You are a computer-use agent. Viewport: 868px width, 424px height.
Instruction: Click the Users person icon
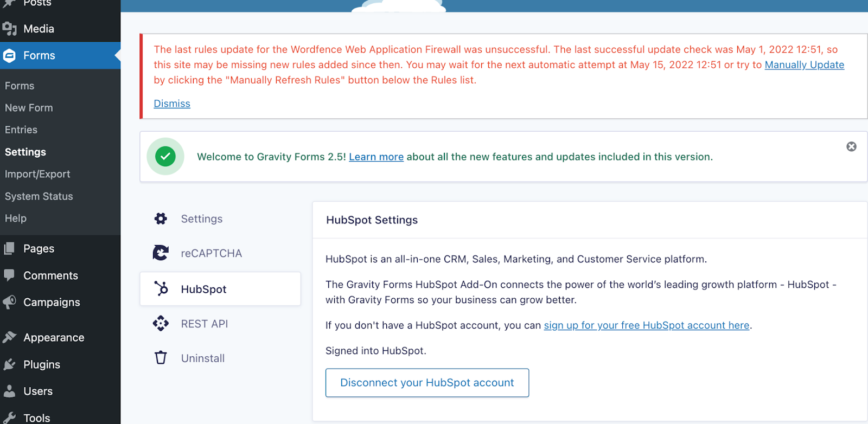(9, 391)
